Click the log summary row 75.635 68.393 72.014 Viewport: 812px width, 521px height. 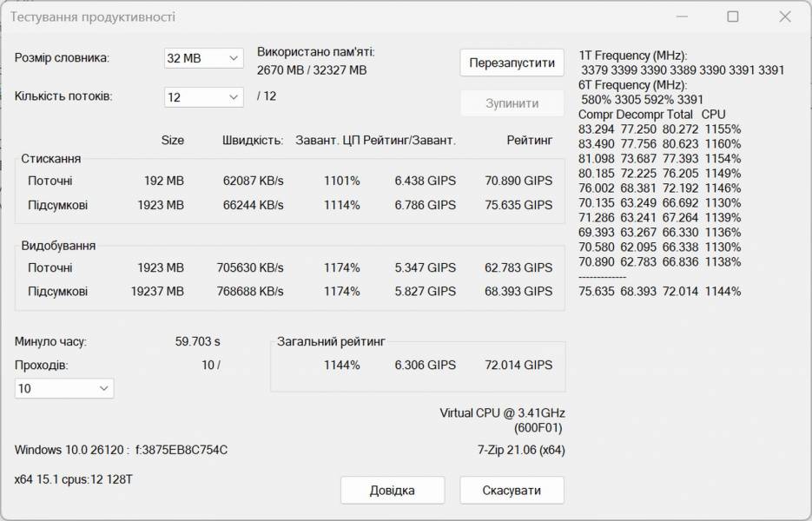pyautogui.click(x=660, y=291)
